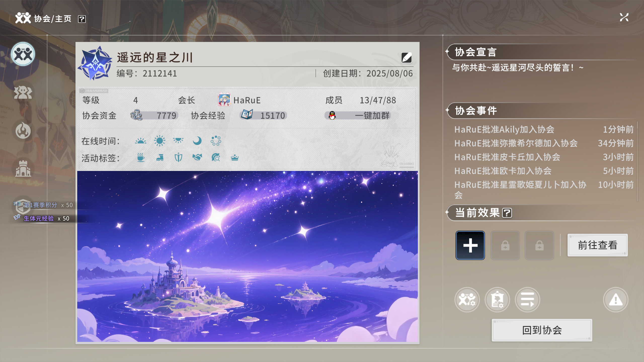Click the help icon beside 当前效果

[507, 213]
